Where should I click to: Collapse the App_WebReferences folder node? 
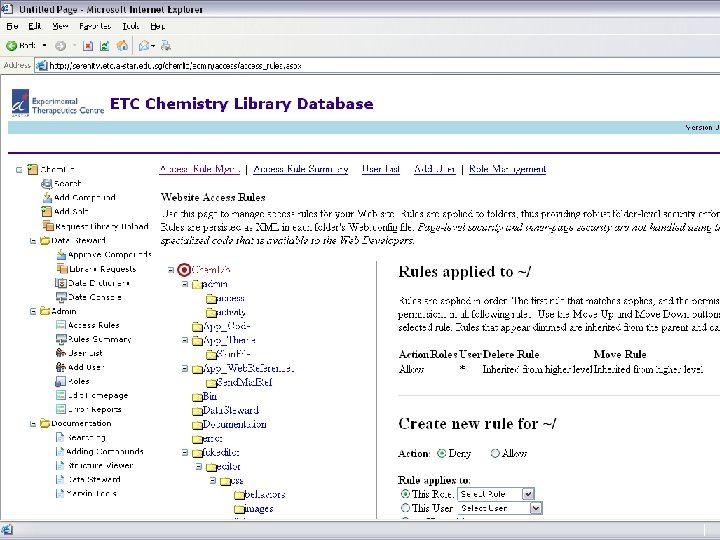185,368
